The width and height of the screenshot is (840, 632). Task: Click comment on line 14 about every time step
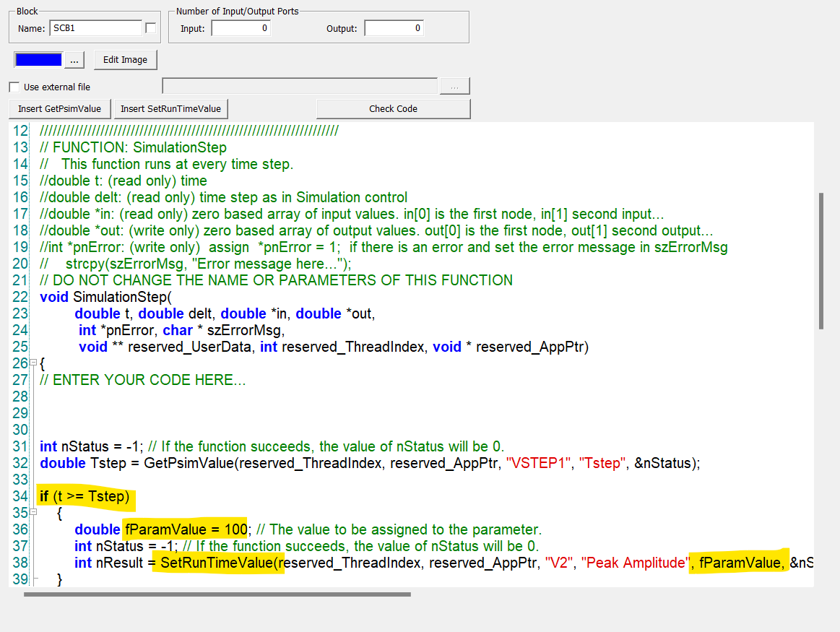166,164
